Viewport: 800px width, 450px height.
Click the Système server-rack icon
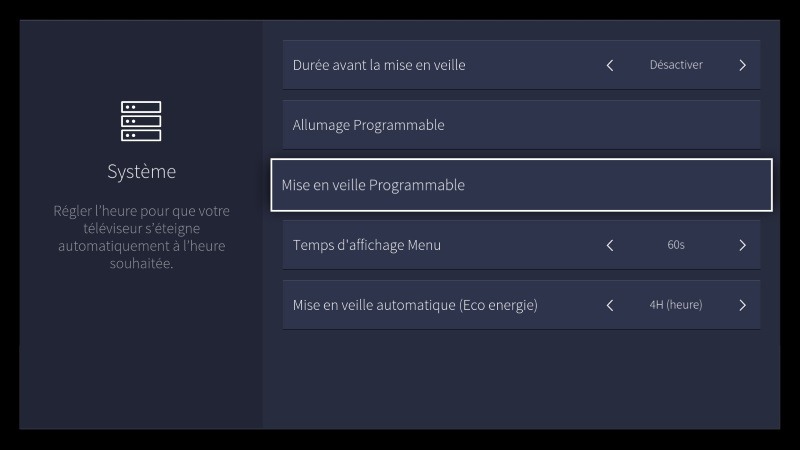point(141,121)
